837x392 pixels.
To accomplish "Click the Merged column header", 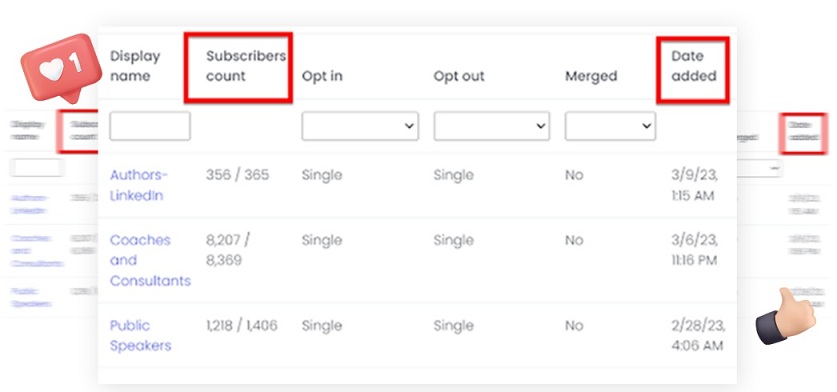I will 591,76.
